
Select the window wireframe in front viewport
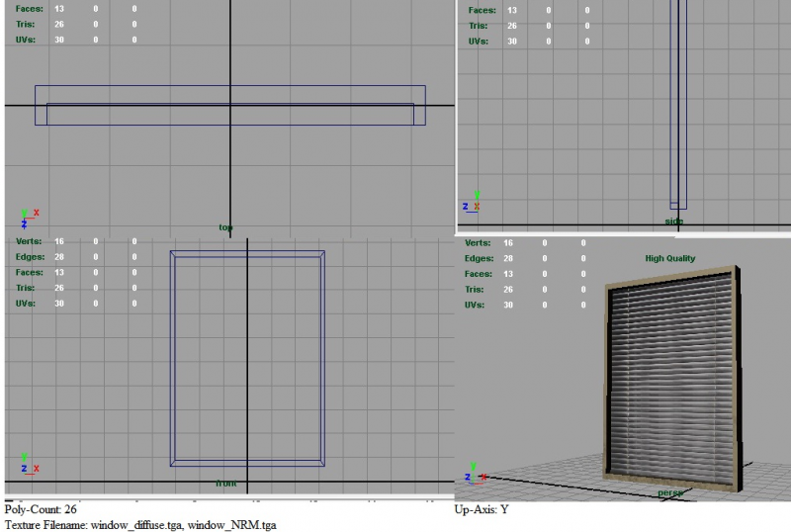pyautogui.click(x=247, y=358)
